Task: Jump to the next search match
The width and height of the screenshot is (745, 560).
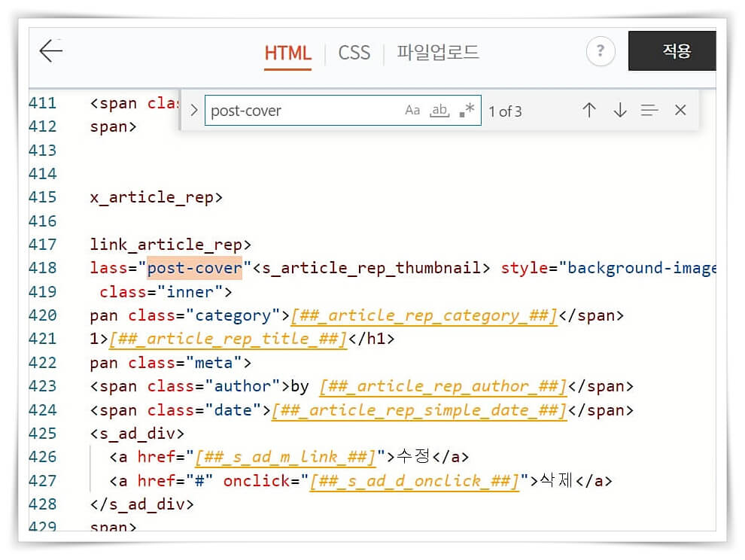Action: [x=619, y=110]
